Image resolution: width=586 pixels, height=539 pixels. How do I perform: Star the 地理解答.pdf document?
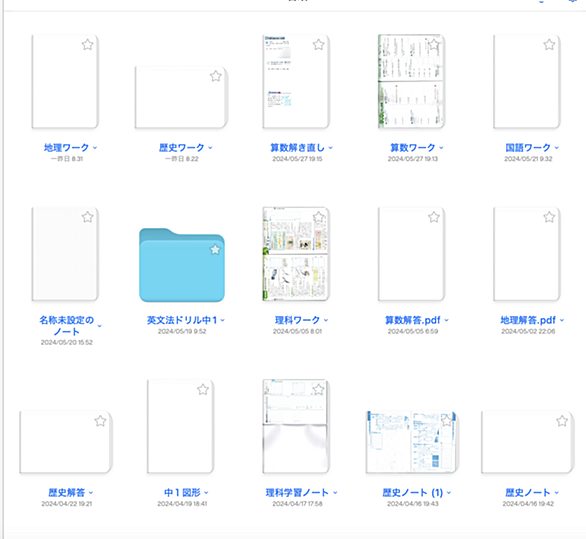(549, 217)
